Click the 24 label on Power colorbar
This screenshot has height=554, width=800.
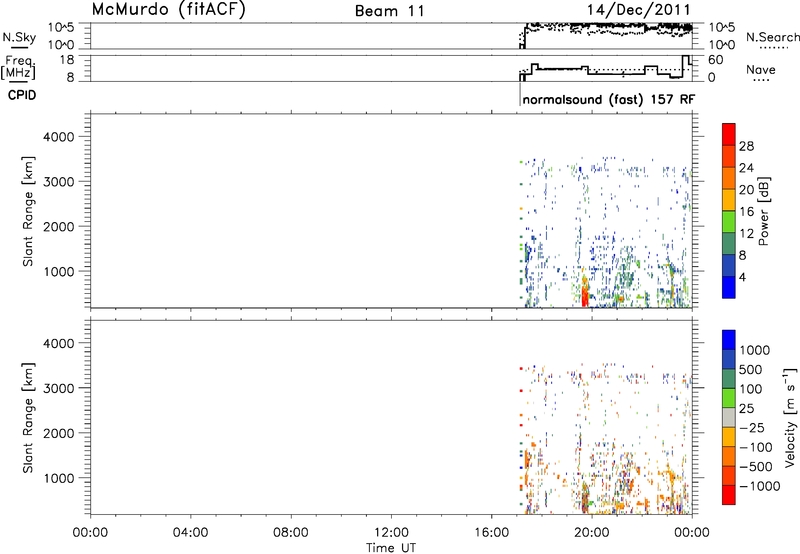746,168
